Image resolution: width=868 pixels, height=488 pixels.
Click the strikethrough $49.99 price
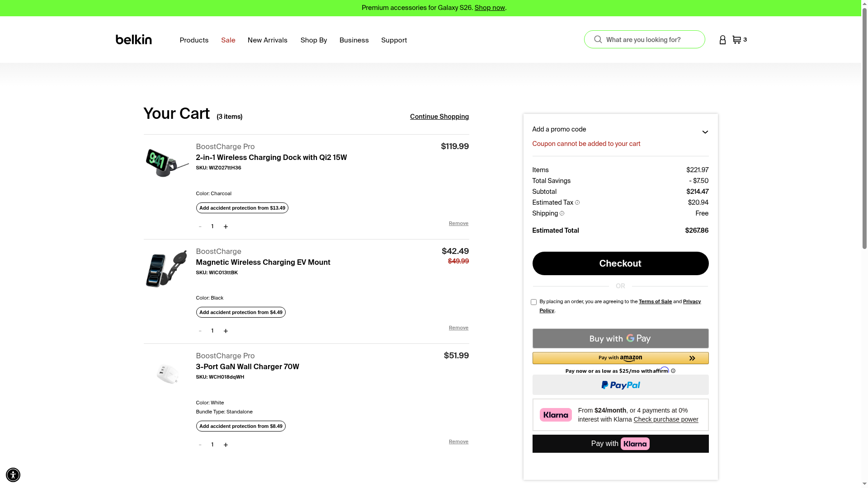coord(458,261)
